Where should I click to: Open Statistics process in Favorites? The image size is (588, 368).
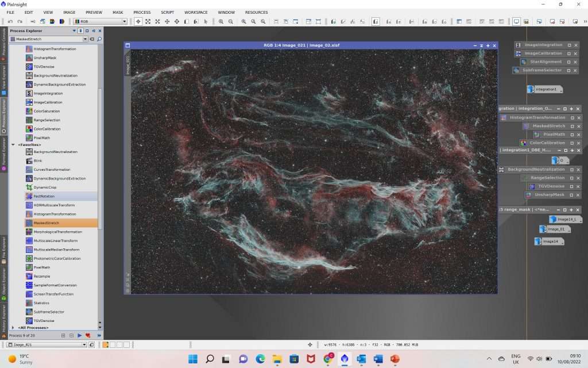[41, 303]
